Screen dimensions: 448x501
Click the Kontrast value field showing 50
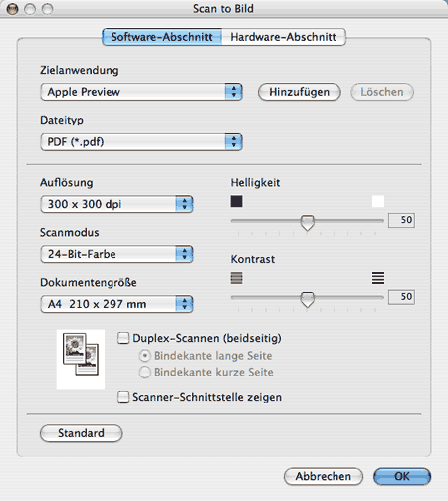click(x=401, y=297)
